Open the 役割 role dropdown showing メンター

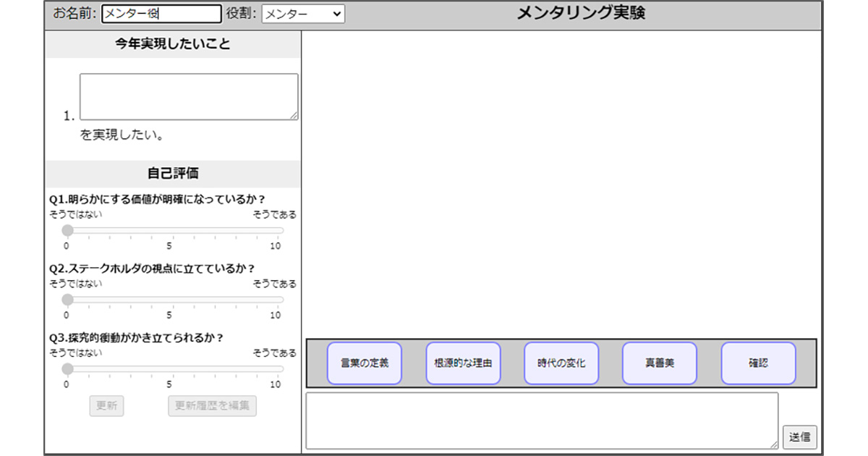(303, 14)
